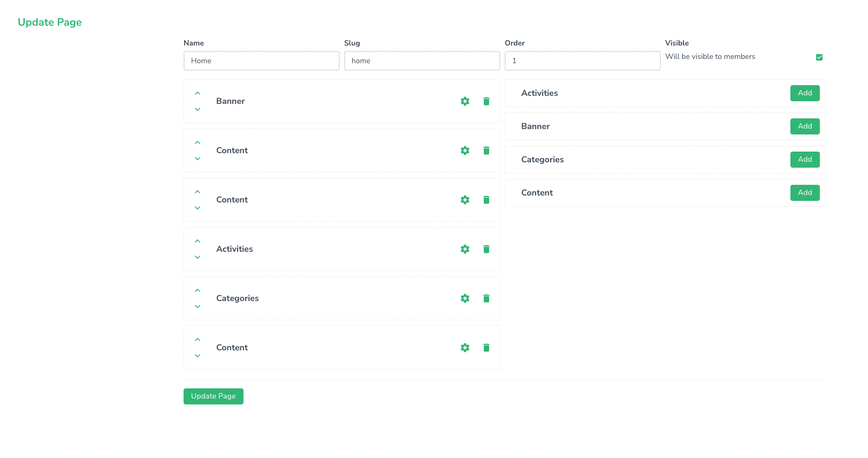Add a Categories block to the page
The image size is (868, 458).
pos(804,160)
